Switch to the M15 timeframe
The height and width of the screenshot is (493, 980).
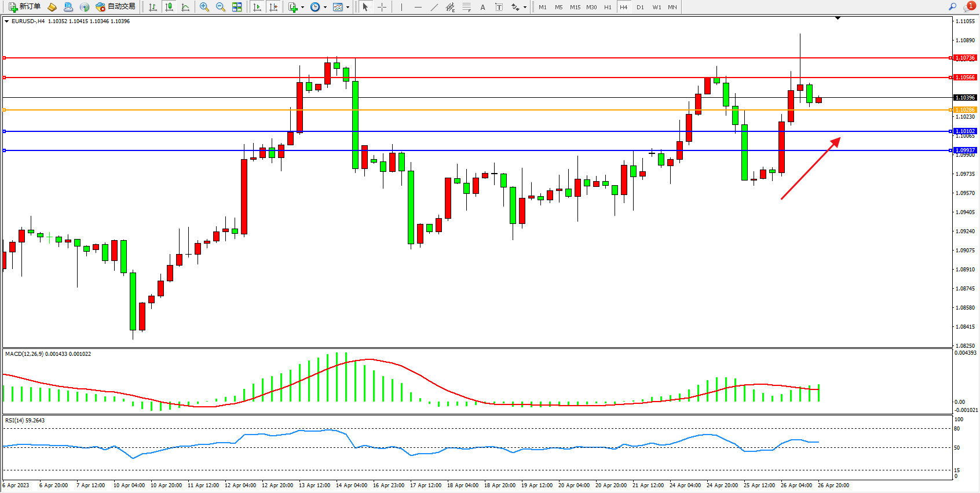pyautogui.click(x=575, y=7)
